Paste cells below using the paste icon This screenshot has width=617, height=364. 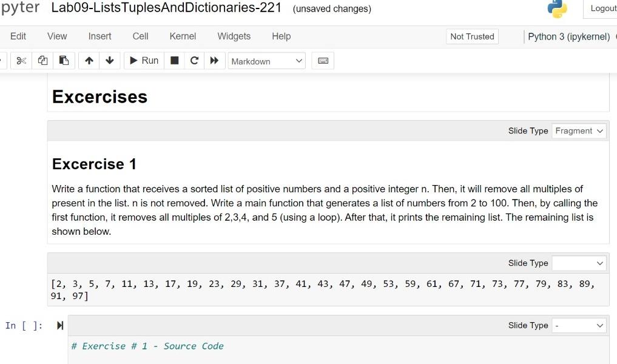[x=64, y=60]
